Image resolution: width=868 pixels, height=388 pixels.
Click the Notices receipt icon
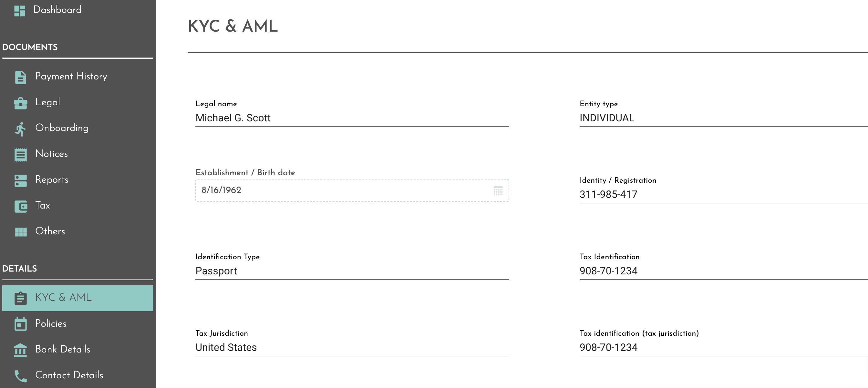point(21,155)
